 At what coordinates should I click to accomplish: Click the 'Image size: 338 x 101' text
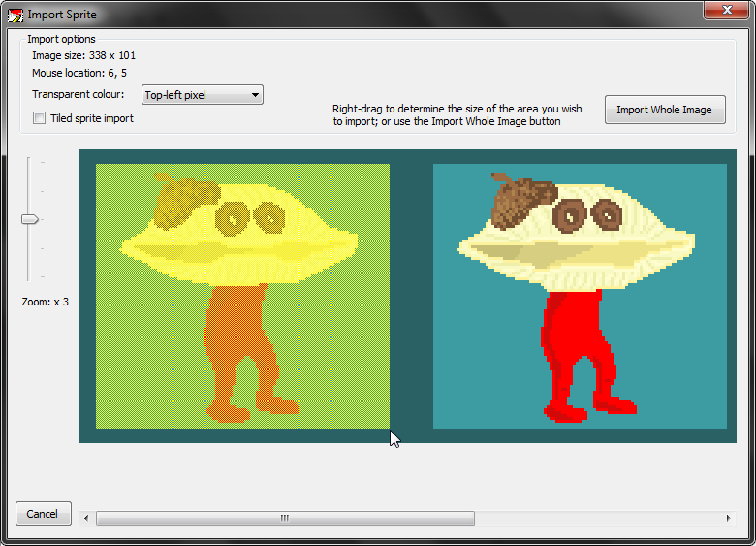point(84,55)
